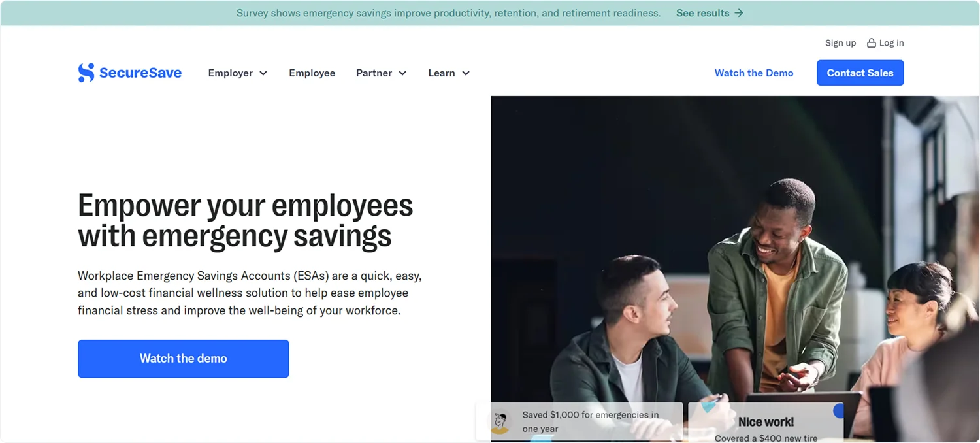The image size is (980, 443).
Task: Click the lock icon beside Log in
Action: pyautogui.click(x=871, y=43)
